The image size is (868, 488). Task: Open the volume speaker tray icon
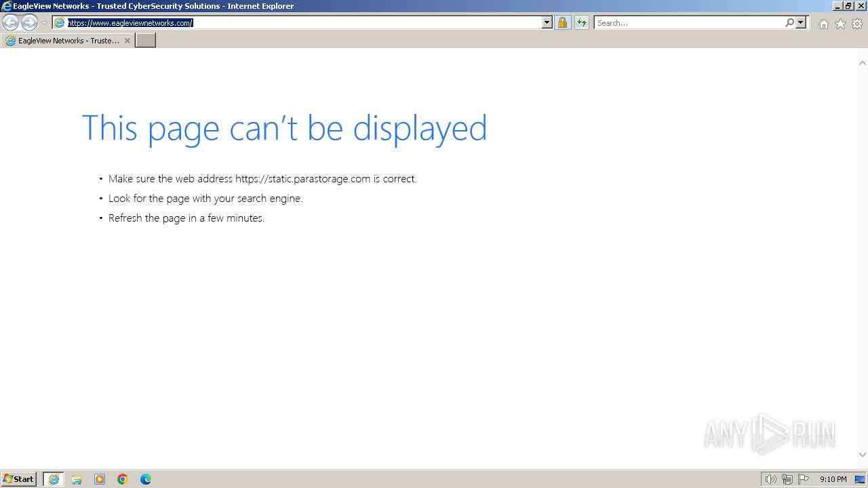770,479
